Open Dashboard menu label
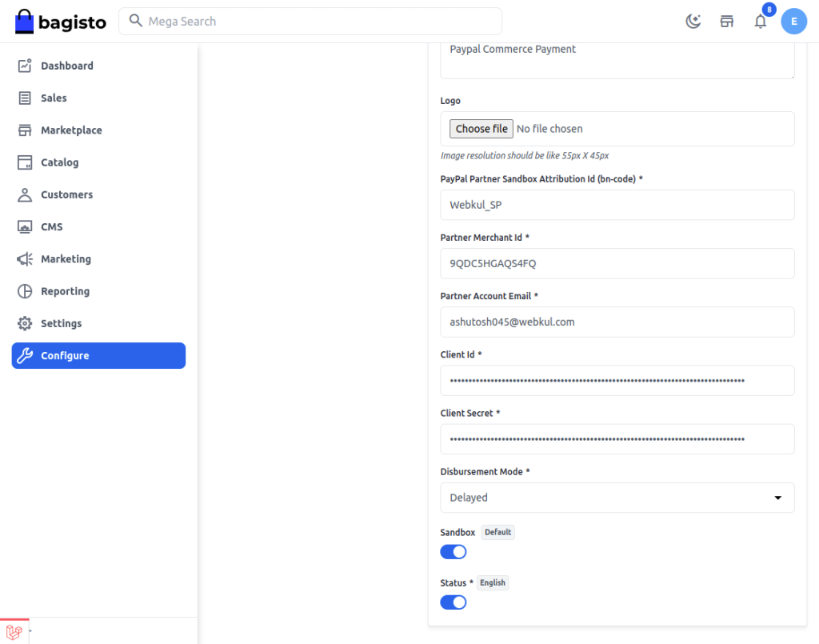 click(x=67, y=66)
